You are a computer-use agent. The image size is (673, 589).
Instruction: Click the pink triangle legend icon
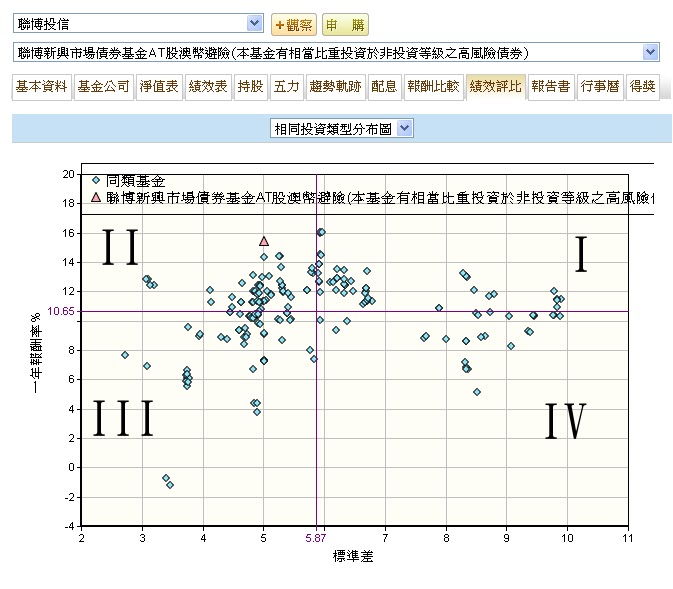pos(96,197)
